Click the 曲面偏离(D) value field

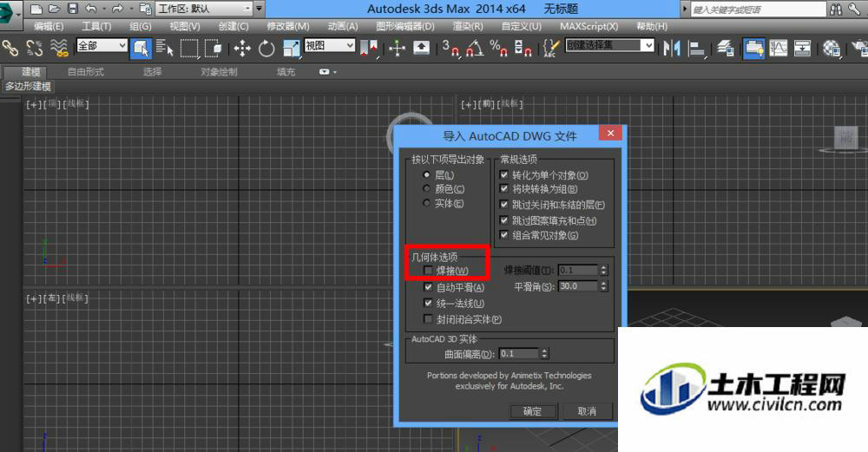coord(519,353)
